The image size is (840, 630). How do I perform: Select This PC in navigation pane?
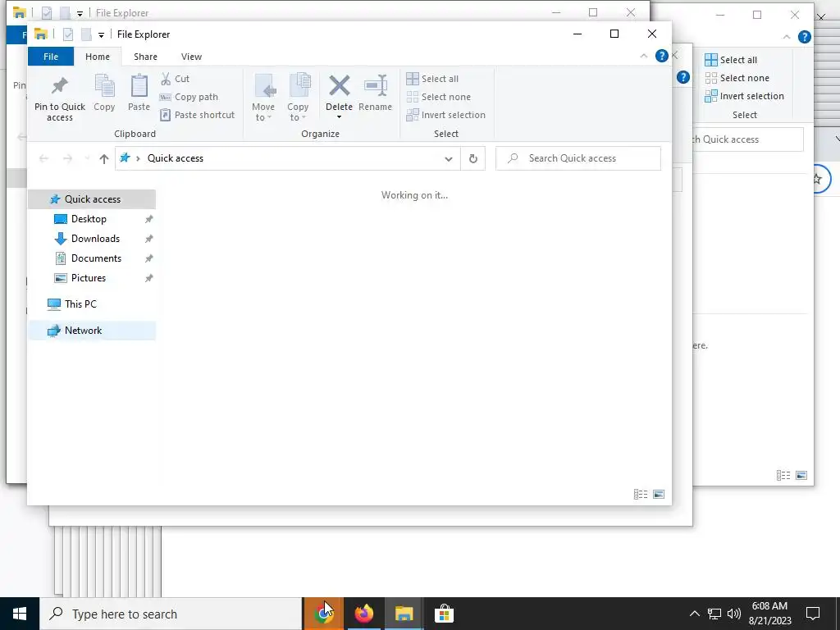[80, 304]
